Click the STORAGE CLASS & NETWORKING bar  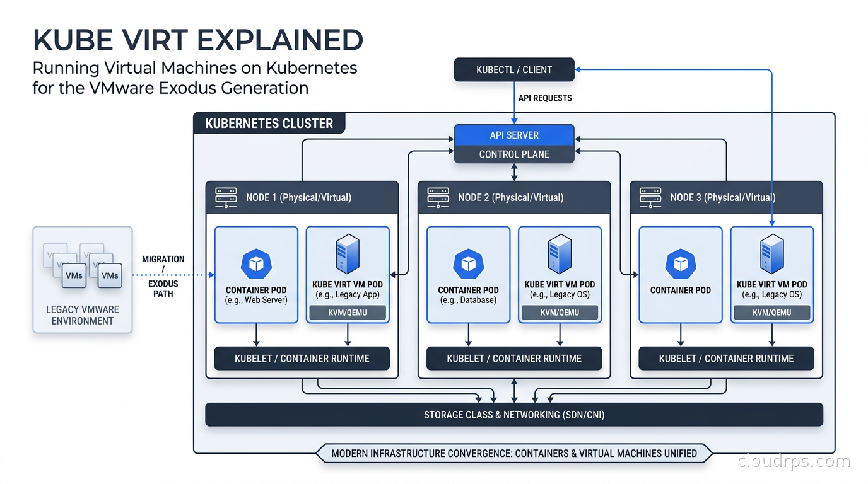tap(514, 415)
